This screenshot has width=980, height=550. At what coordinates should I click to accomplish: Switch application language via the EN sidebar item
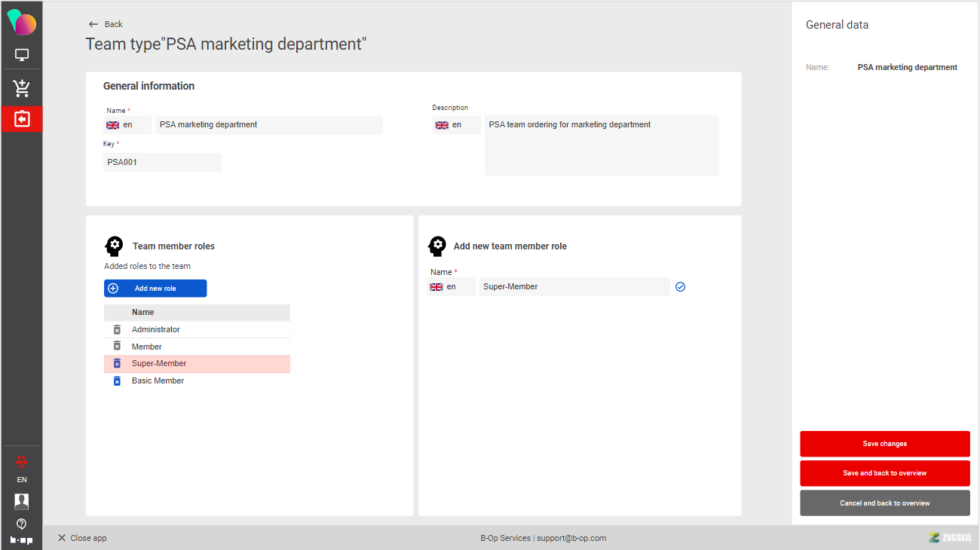22,479
